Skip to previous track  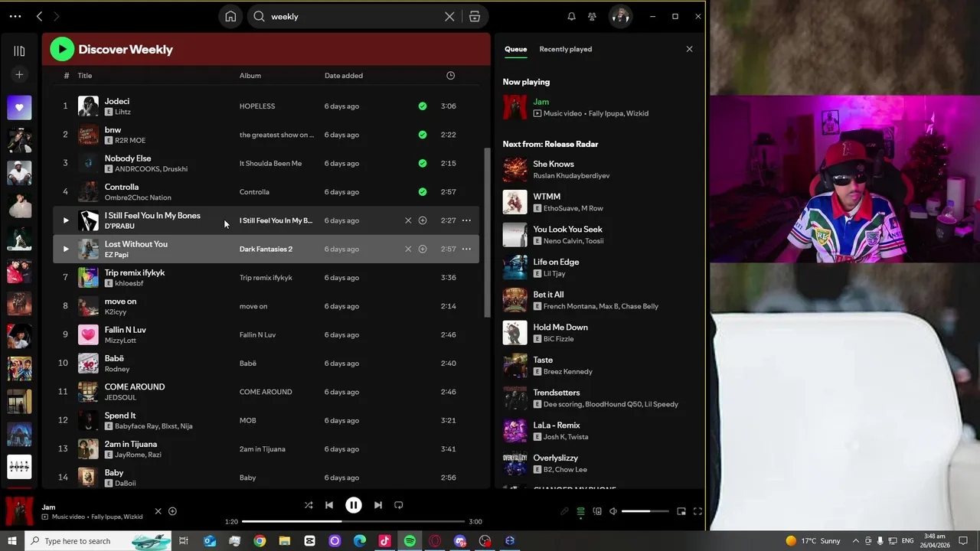329,505
